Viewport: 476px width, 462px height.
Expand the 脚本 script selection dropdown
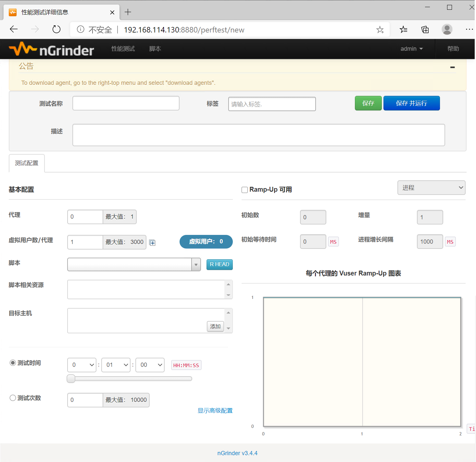pos(196,265)
